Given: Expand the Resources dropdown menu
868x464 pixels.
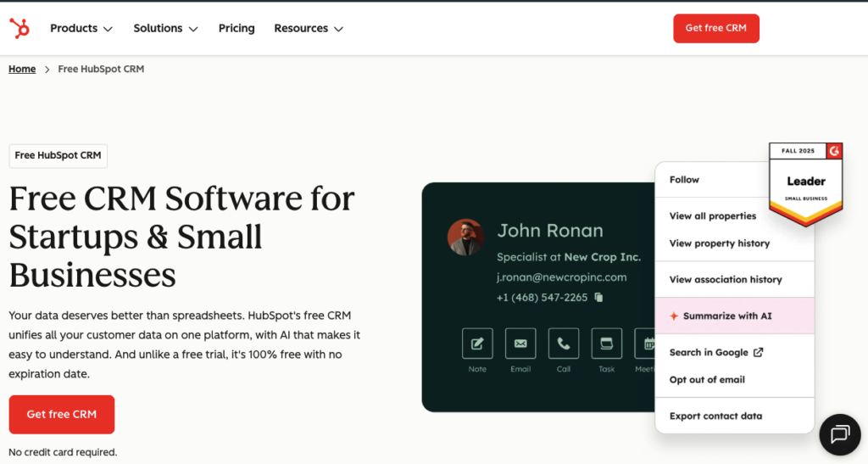Looking at the screenshot, I should click(x=308, y=28).
